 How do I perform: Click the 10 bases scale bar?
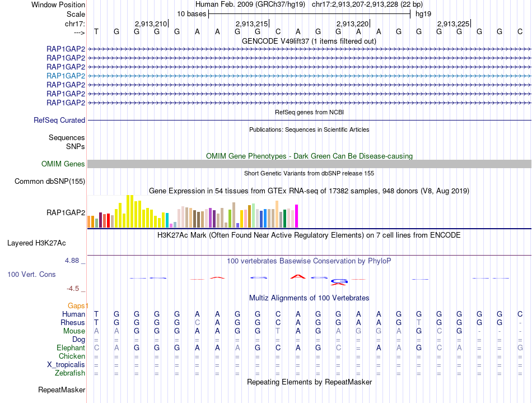(309, 13)
